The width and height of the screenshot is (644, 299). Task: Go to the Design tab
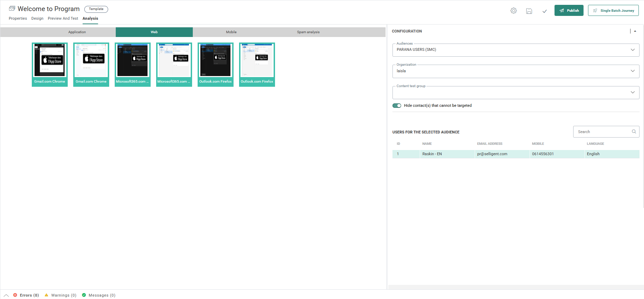[37, 19]
